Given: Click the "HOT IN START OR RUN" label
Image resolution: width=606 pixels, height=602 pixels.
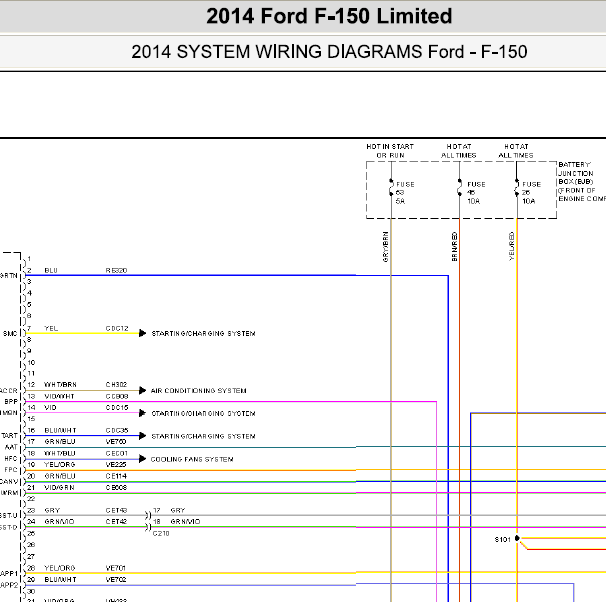Looking at the screenshot, I should 390,151.
